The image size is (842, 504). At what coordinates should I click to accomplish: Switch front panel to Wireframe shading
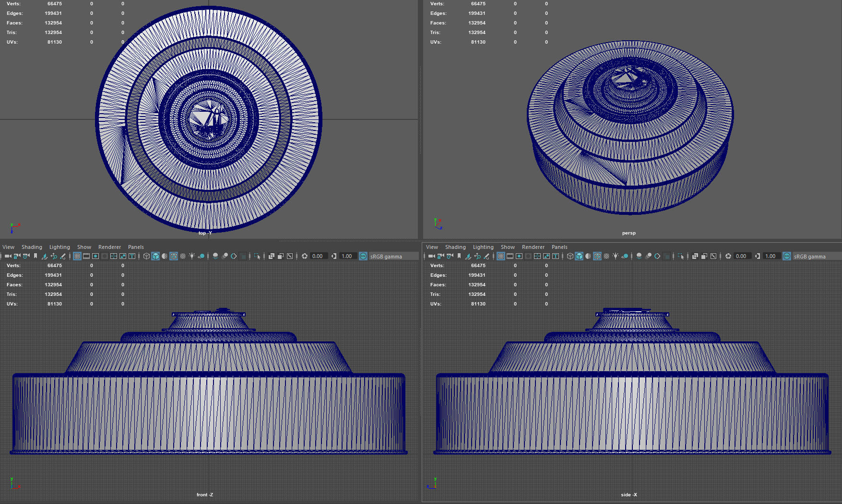tap(146, 256)
